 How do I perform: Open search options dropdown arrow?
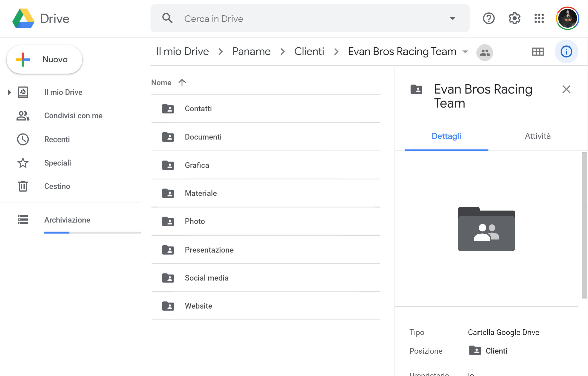tap(452, 18)
